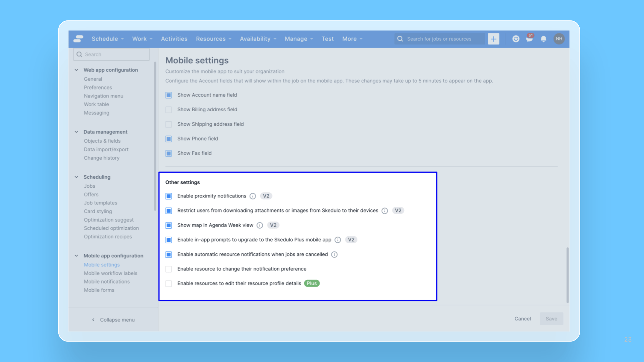Click info icon beside proximity notifications
The image size is (644, 362).
coord(253,196)
